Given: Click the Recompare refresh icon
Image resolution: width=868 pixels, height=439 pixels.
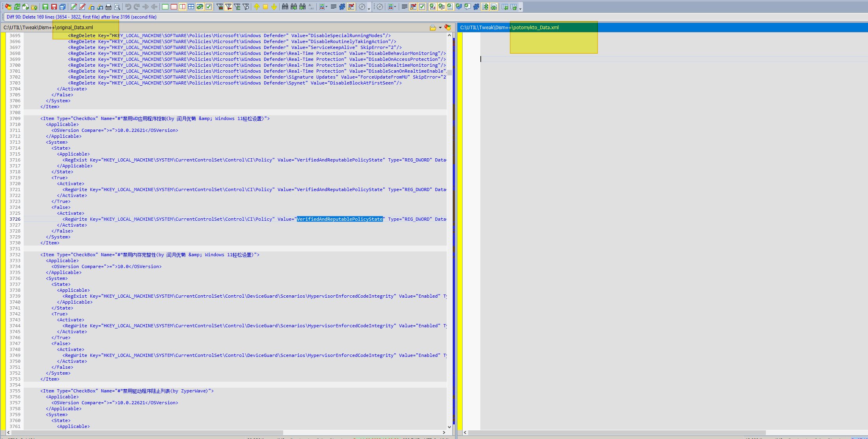Looking at the screenshot, I should pyautogui.click(x=17, y=7).
